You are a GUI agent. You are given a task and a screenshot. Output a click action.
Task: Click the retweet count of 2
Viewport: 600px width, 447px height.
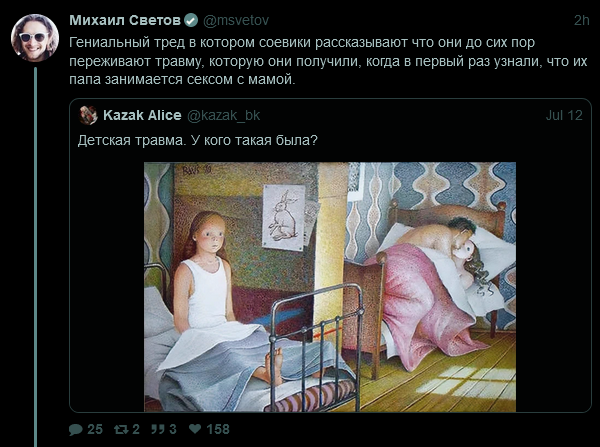[136, 429]
